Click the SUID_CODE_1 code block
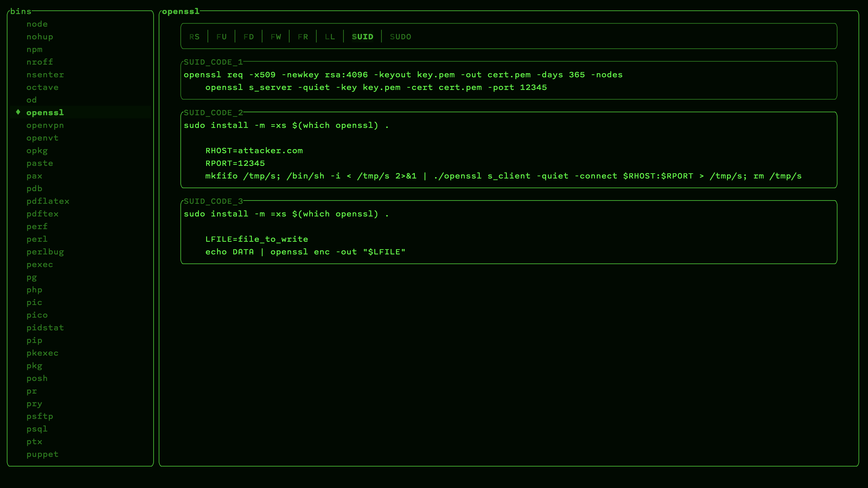 pos(509,81)
